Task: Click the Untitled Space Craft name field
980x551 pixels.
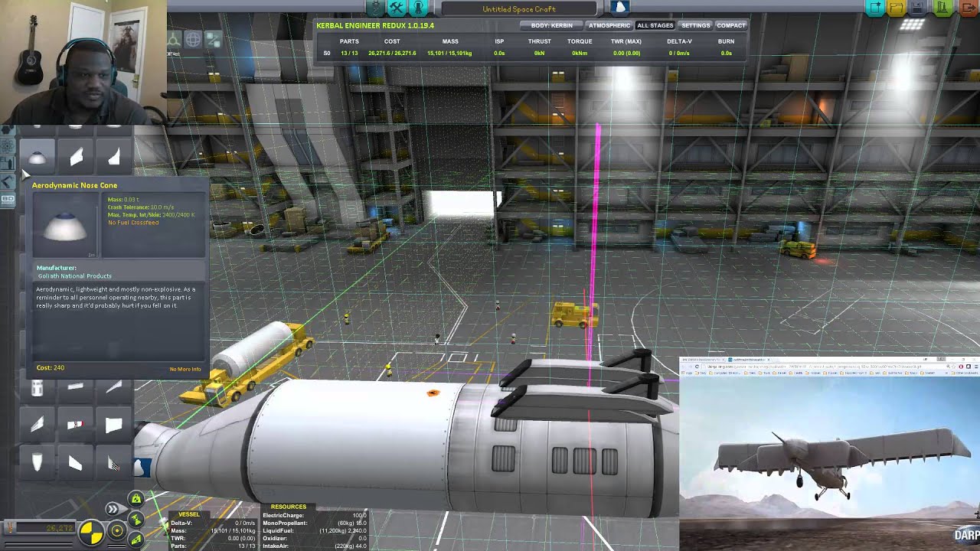Action: (x=518, y=9)
